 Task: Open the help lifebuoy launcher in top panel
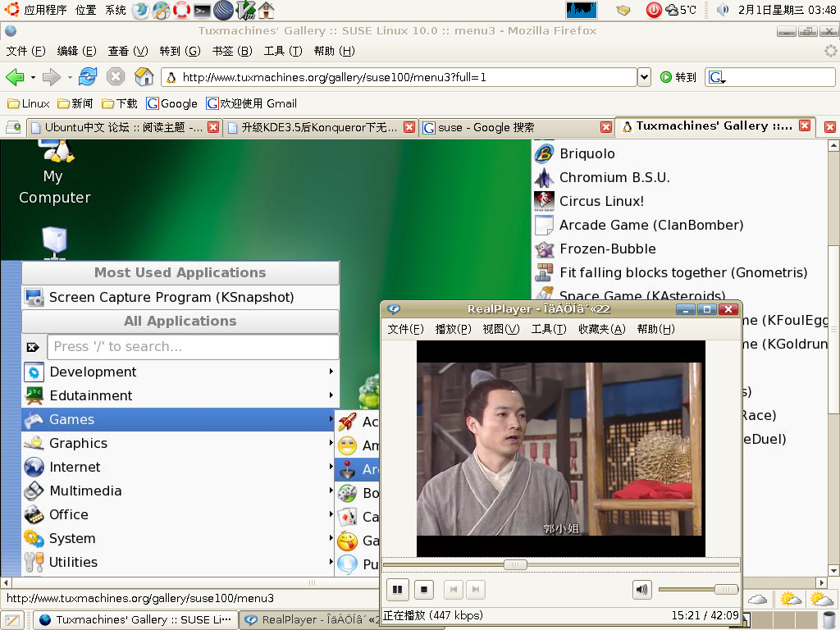[181, 10]
